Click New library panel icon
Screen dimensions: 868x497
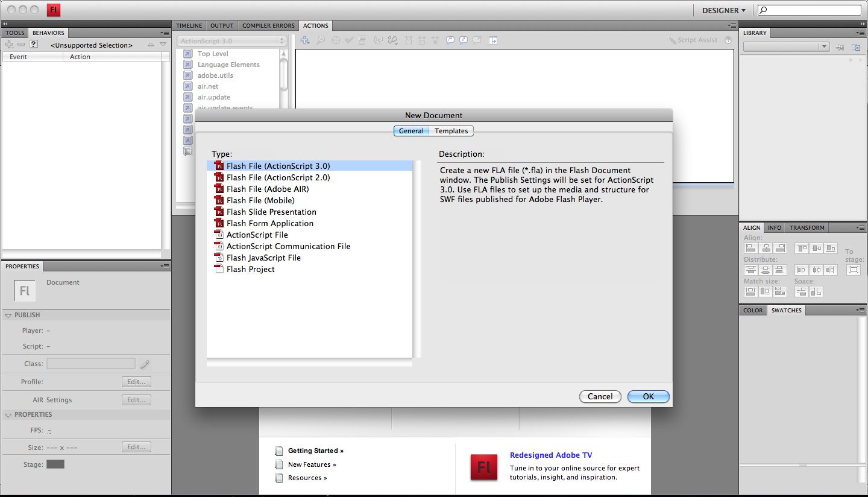pos(855,47)
